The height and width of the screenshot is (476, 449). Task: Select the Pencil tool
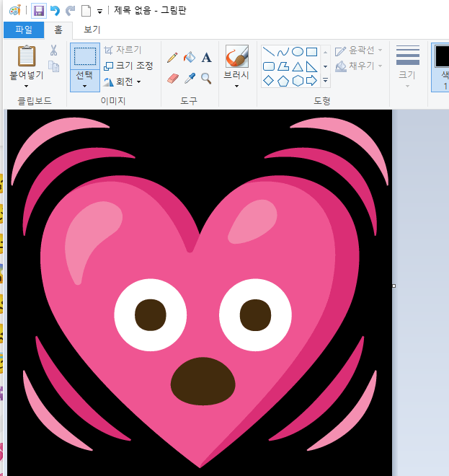(172, 58)
